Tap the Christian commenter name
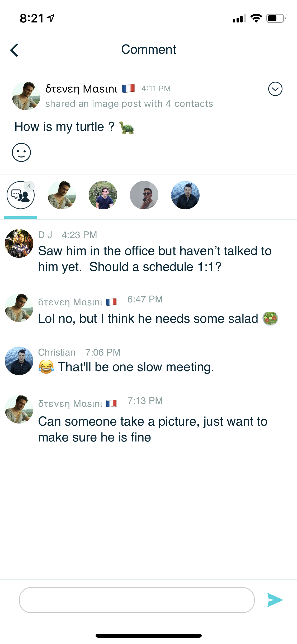The image size is (297, 644). 57,352
